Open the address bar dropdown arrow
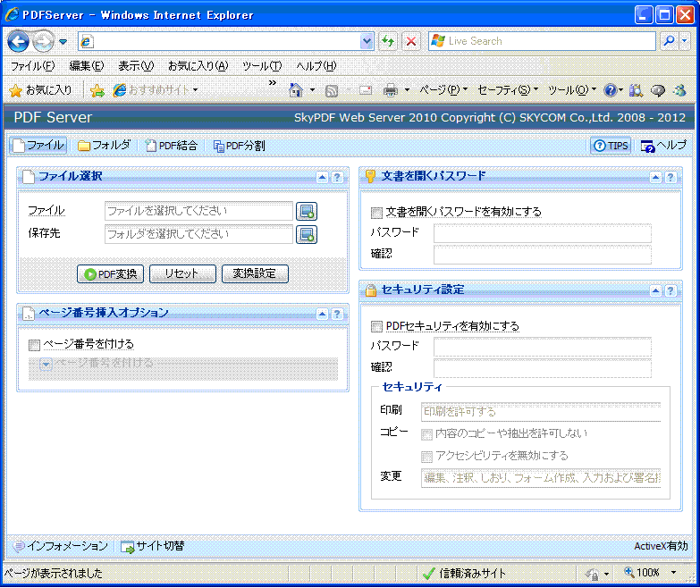 tap(367, 41)
